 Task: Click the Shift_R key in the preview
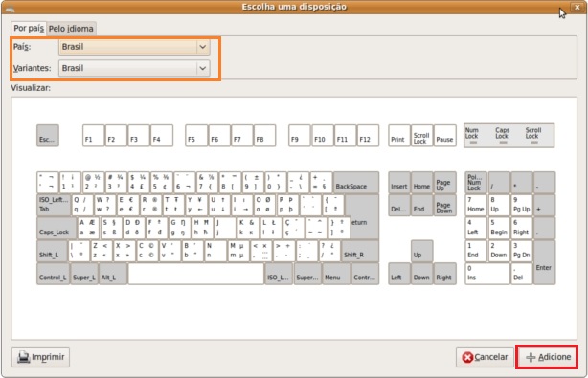(x=360, y=251)
